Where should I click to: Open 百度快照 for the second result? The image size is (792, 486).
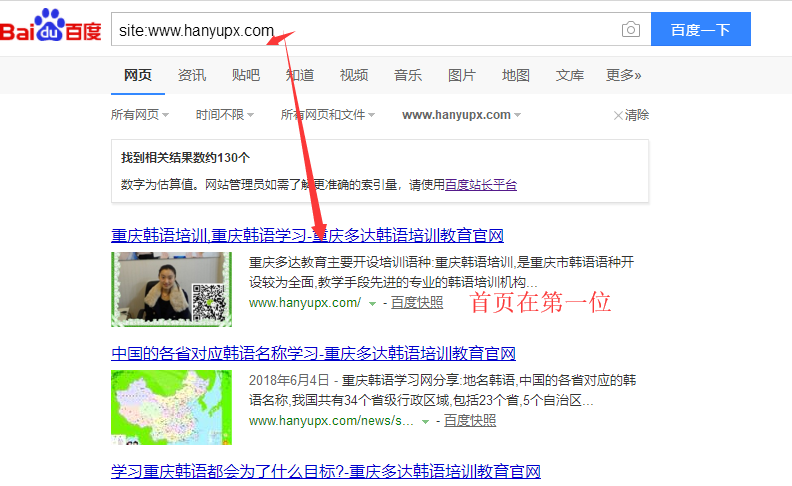tap(470, 421)
